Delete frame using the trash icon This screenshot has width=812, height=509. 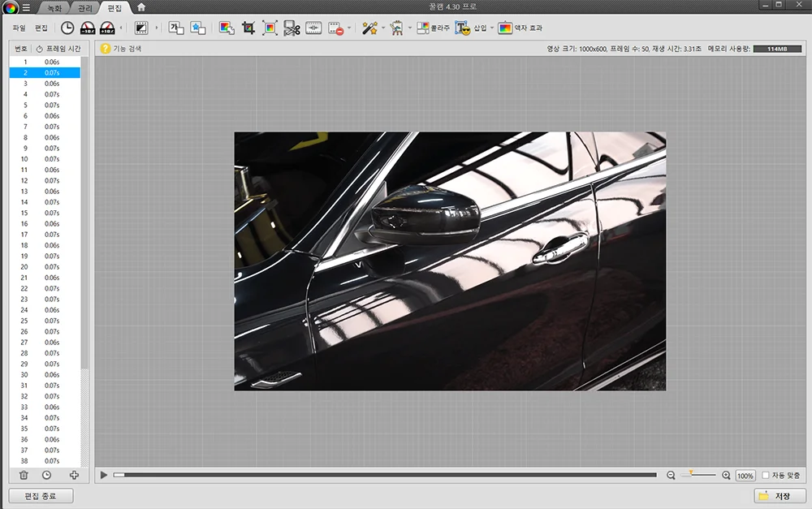click(24, 475)
